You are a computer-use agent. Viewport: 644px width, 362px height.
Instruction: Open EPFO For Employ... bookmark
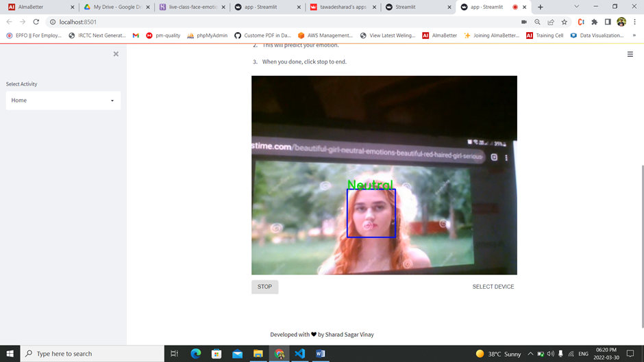tap(34, 36)
